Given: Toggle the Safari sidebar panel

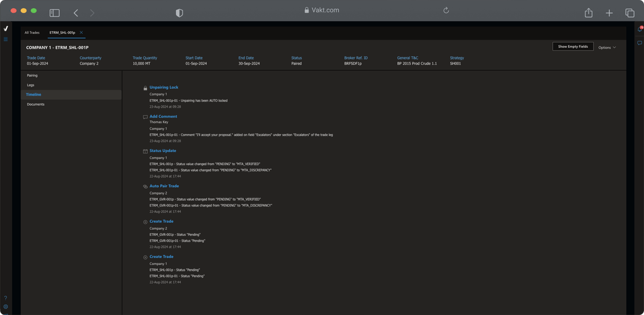Looking at the screenshot, I should [x=54, y=13].
